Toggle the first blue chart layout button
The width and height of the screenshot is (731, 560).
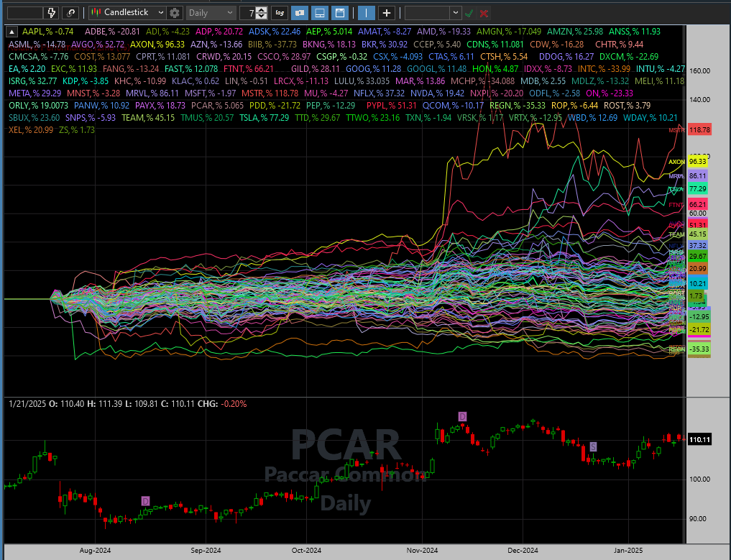coord(300,13)
